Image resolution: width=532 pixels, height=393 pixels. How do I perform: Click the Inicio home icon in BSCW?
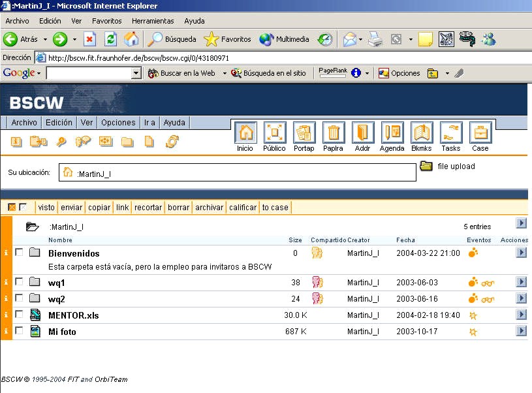click(245, 133)
